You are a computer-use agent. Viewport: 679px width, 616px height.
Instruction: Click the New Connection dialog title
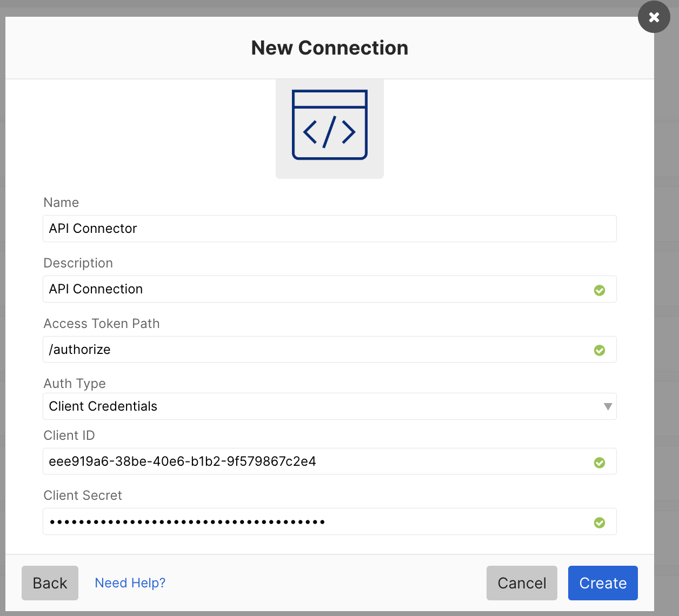click(x=329, y=48)
